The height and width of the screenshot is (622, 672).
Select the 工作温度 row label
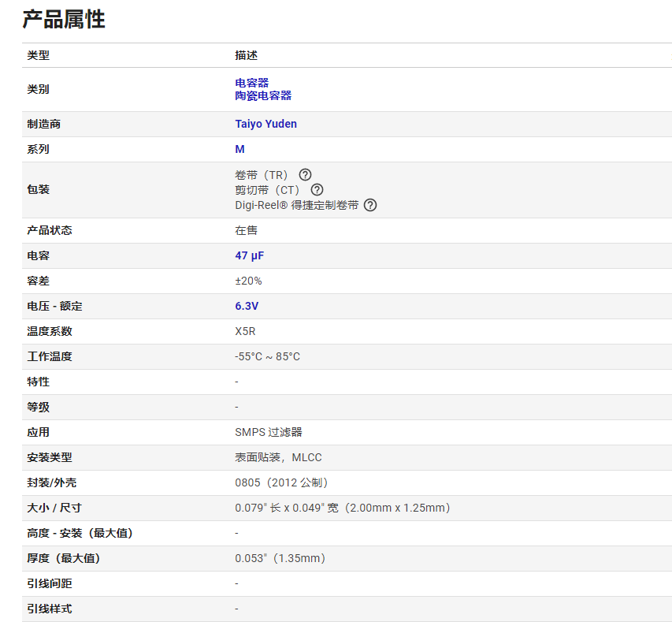(50, 356)
